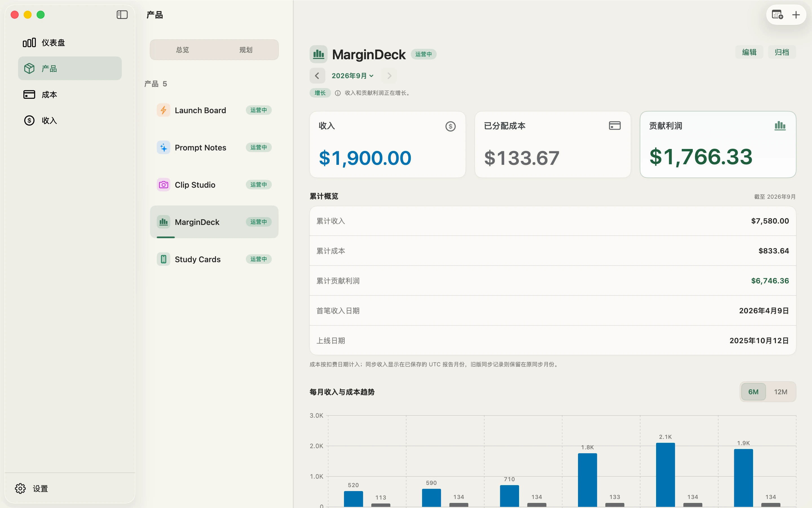The height and width of the screenshot is (508, 812).
Task: Click the MarginDeck header chart icon
Action: pos(318,54)
